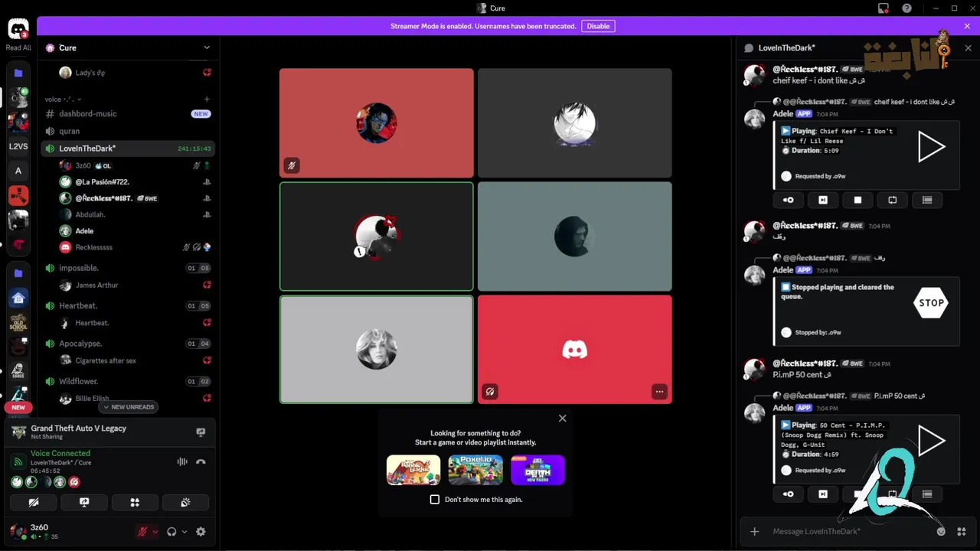Open soundboard button in voice panel

pyautogui.click(x=185, y=502)
